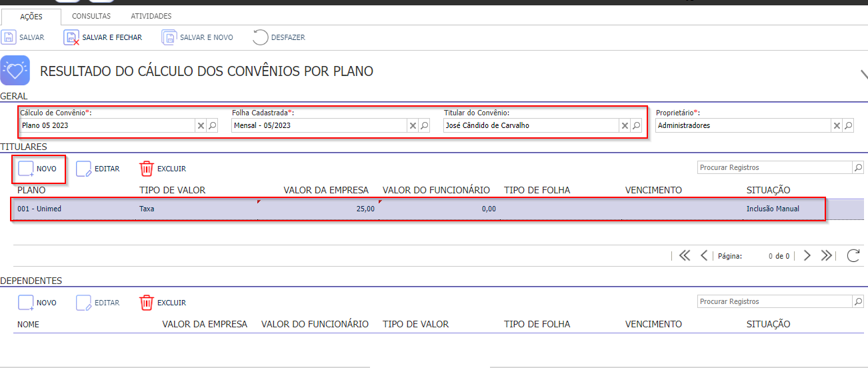The image size is (868, 368).
Task: Delete selected titular with Excluir trash icon
Action: click(x=147, y=169)
